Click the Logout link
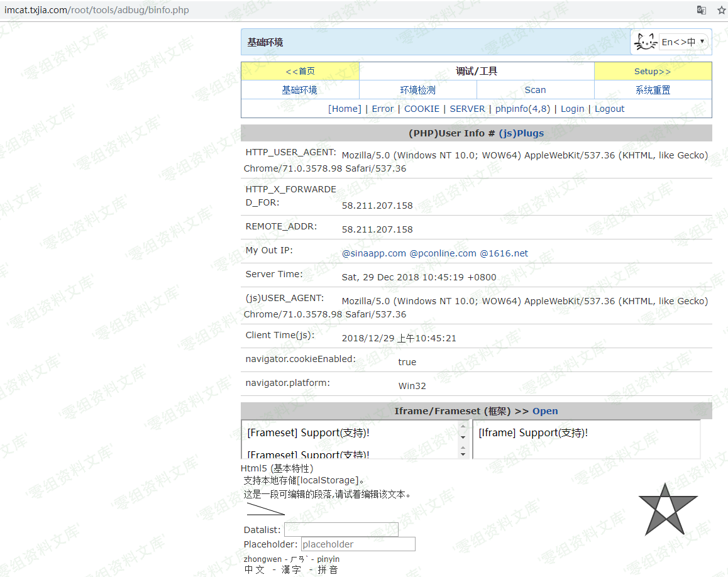Screen dimensions: 728x577 609,109
